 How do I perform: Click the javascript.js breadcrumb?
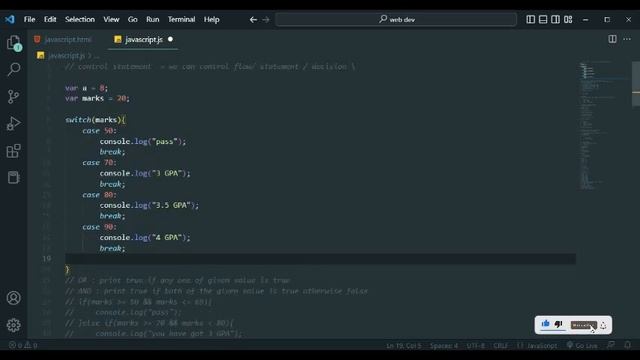[66, 56]
